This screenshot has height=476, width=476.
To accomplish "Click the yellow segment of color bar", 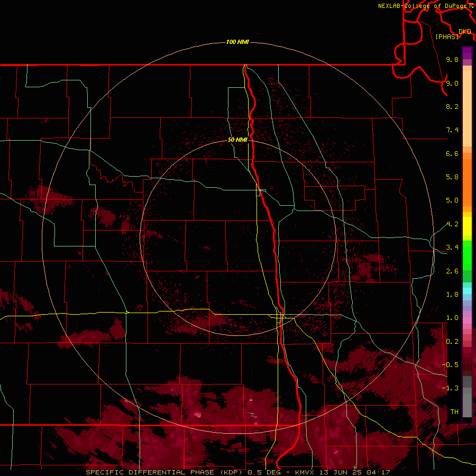I will (467, 226).
